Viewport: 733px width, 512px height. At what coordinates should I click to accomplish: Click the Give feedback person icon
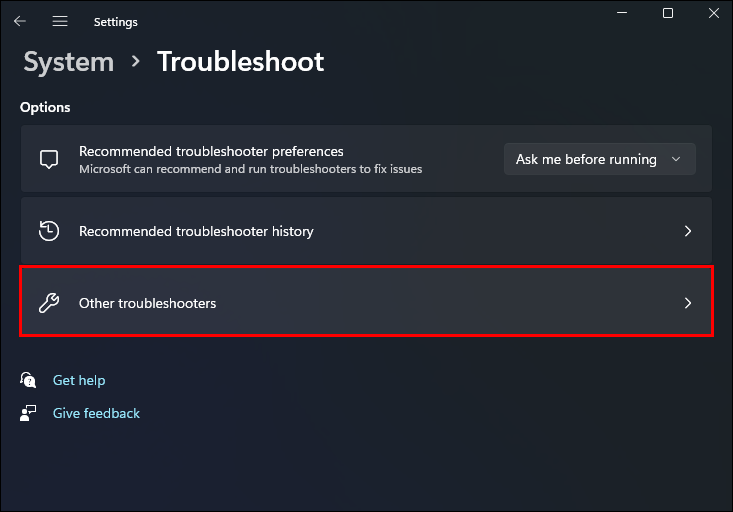click(28, 412)
